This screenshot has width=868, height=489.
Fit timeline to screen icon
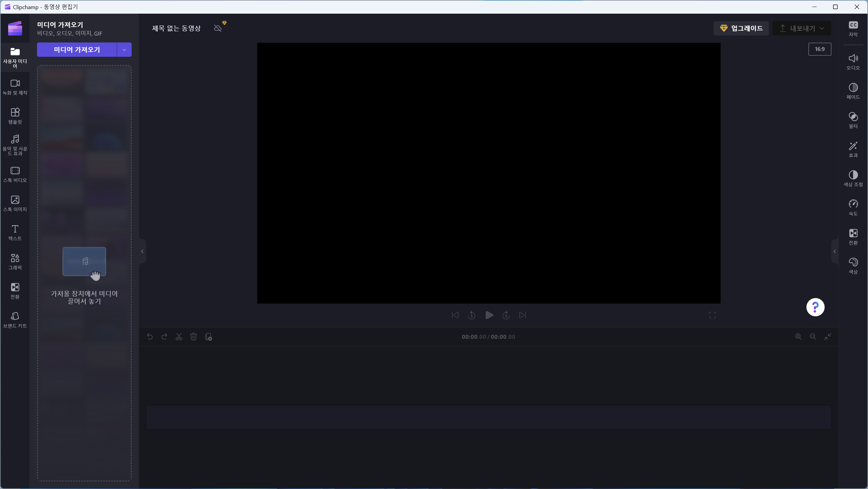[x=828, y=337]
